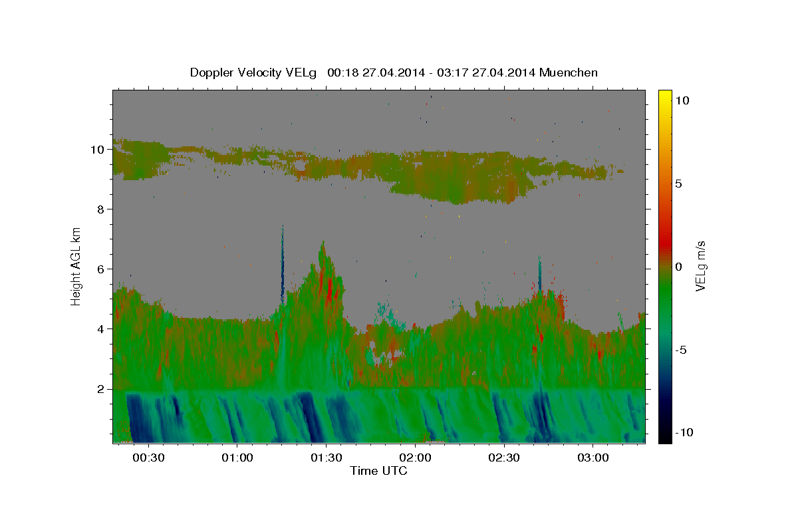Click the height axis label 6
This screenshot has height=532, width=798.
(102, 269)
